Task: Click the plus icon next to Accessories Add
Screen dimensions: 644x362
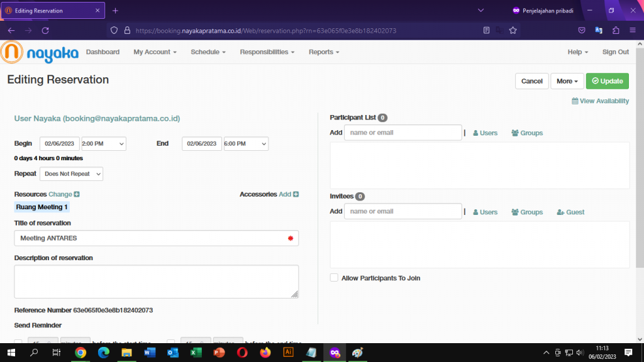Action: (296, 195)
